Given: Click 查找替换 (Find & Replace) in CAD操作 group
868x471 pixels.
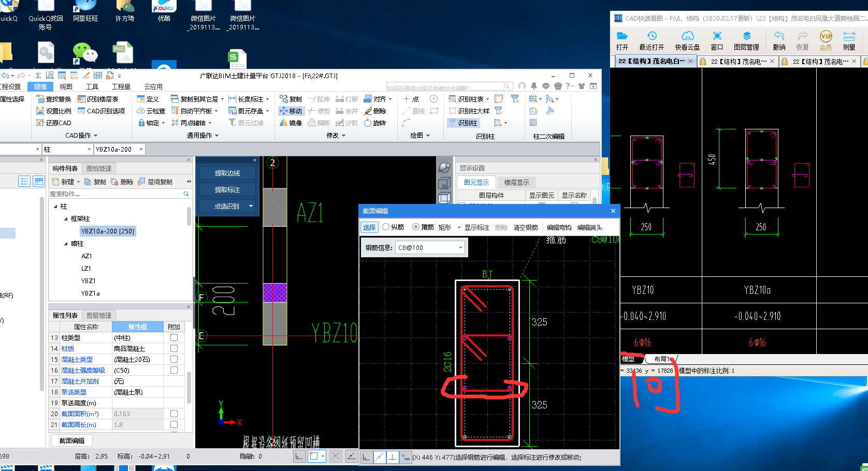Looking at the screenshot, I should [x=54, y=99].
